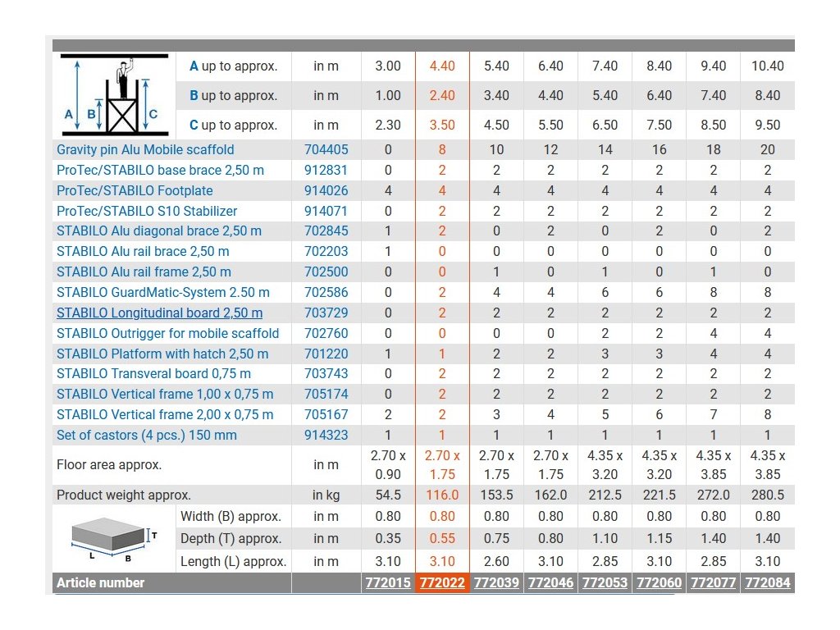Select article number 772015

tap(388, 583)
